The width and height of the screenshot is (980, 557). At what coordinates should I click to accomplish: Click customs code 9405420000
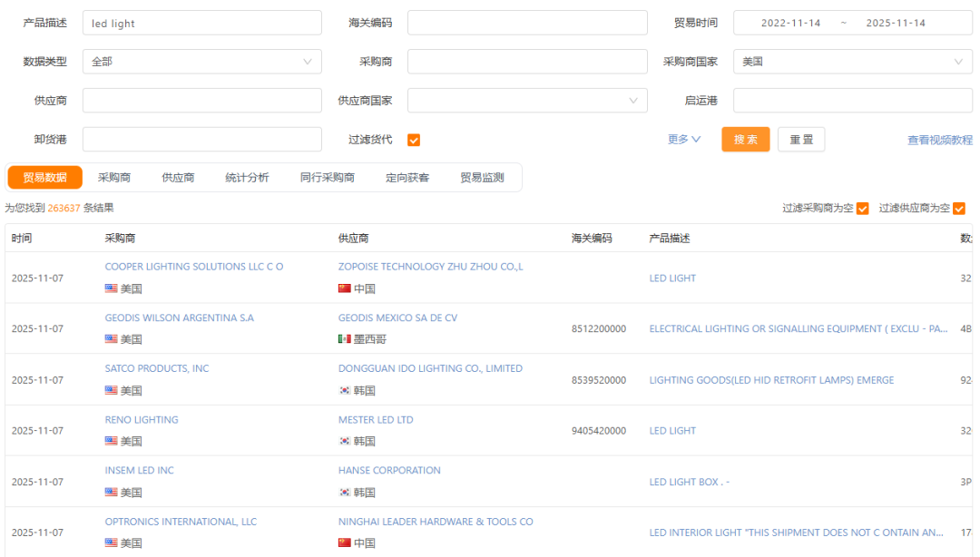(599, 431)
